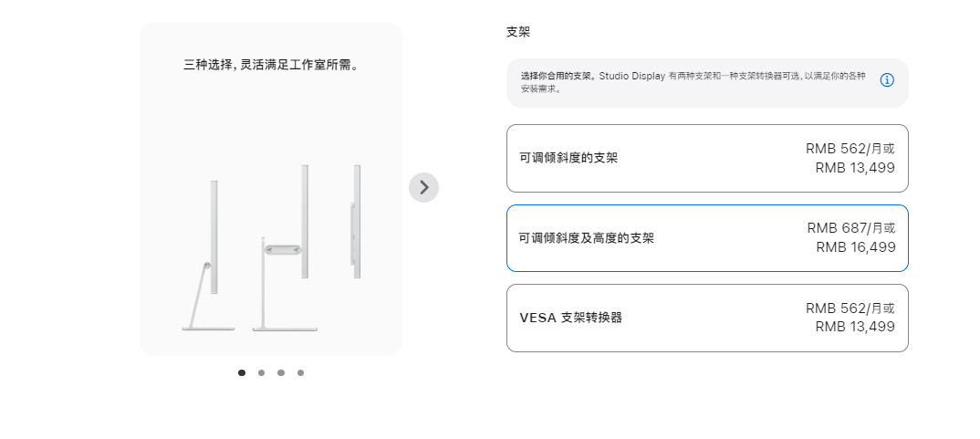Click the tilt-adjustable stand side-view image
Viewport: 980px width, 439px height.
[209, 256]
